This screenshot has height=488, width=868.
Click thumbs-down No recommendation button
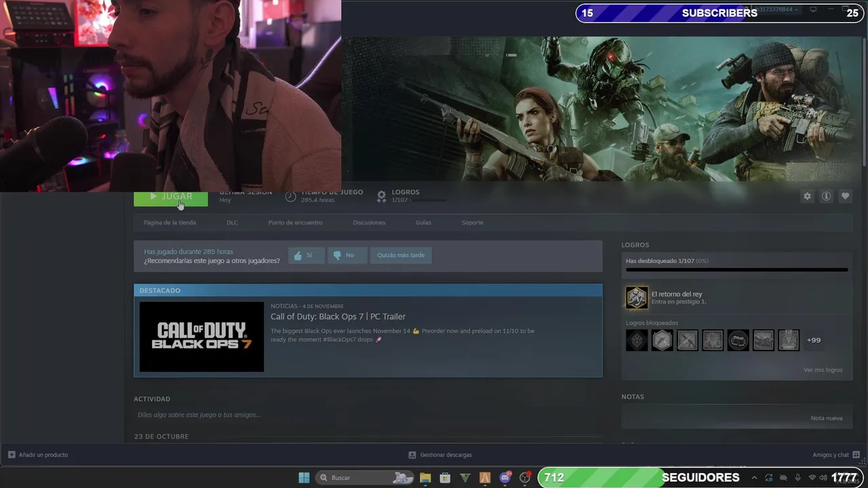(347, 255)
